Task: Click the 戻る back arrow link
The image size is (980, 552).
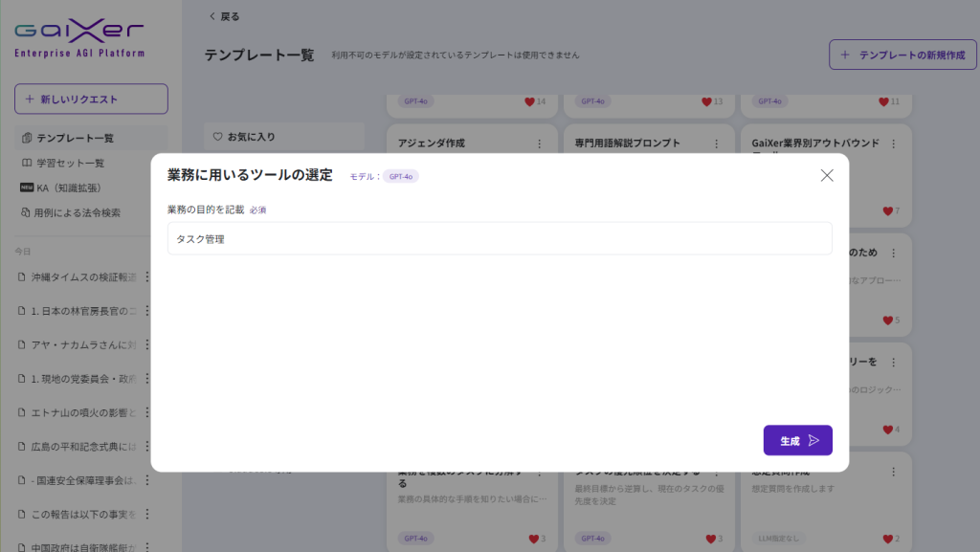Action: click(x=225, y=16)
